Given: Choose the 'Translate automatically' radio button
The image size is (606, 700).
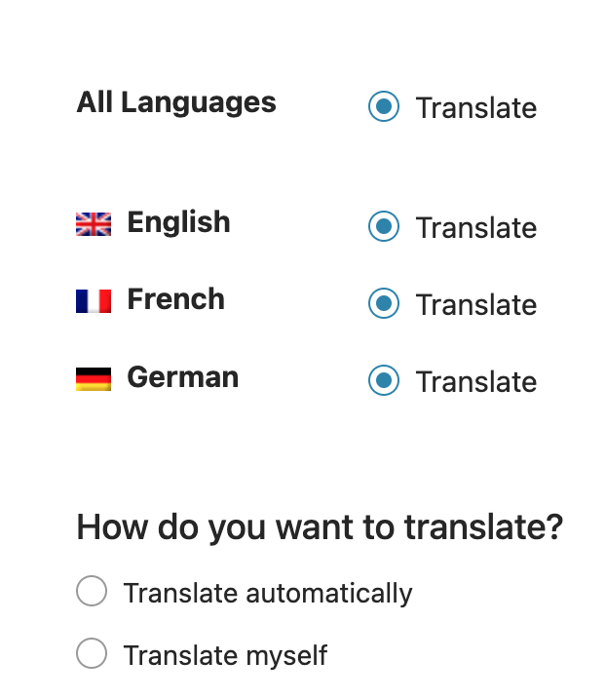Looking at the screenshot, I should pyautogui.click(x=92, y=592).
